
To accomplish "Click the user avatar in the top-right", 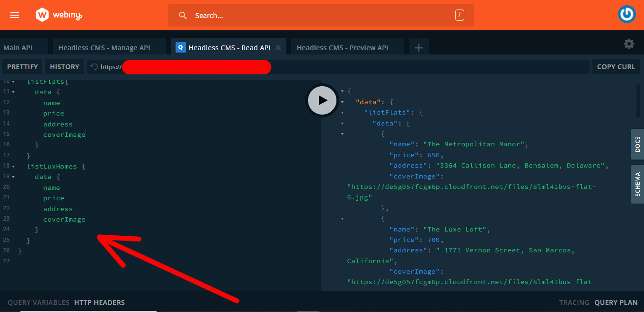I will 626,14.
